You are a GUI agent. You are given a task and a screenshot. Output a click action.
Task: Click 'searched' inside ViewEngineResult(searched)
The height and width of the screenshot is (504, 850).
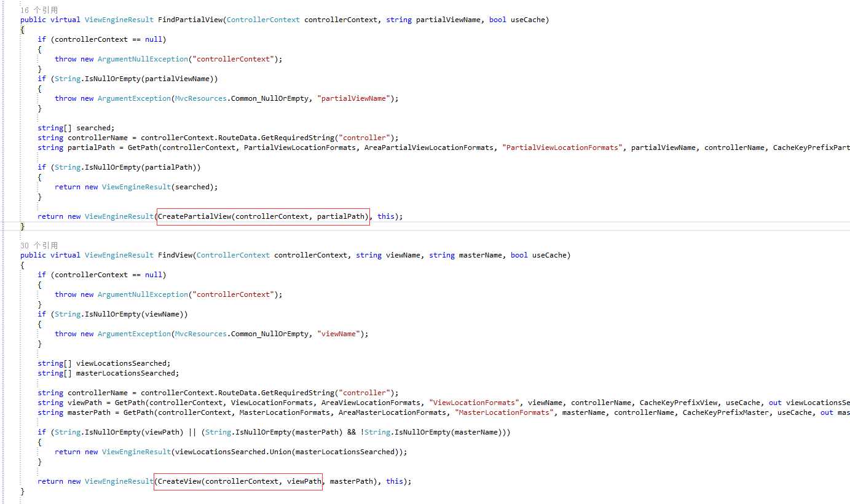[x=192, y=187]
